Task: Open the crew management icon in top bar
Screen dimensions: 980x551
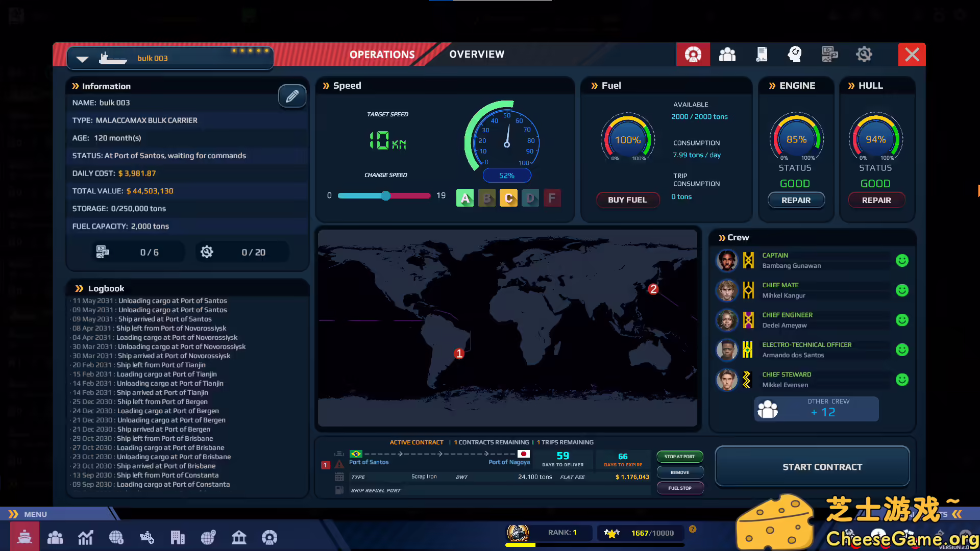Action: point(727,54)
